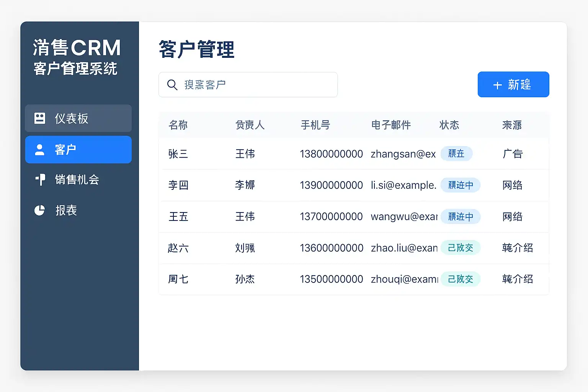
Task: Sort by the 名称 column header
Action: [x=178, y=125]
